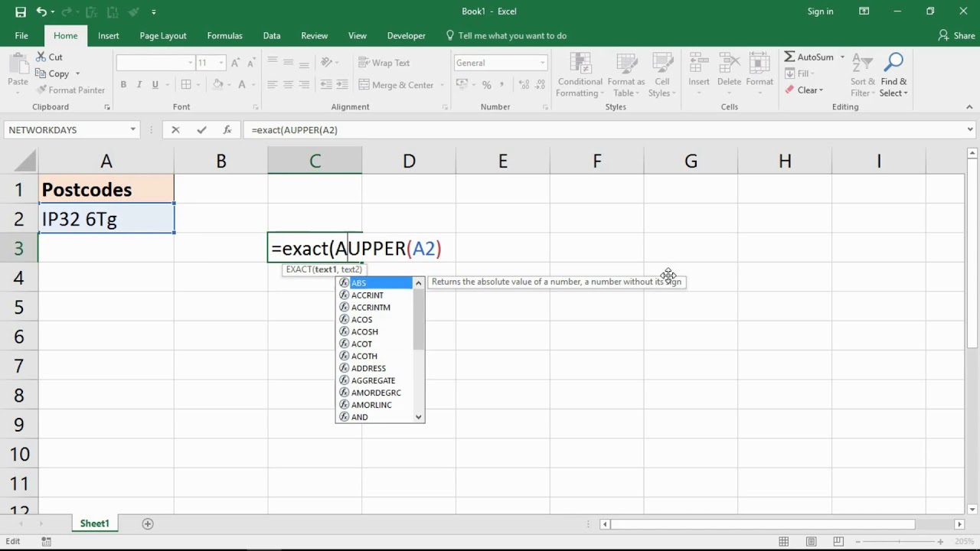Open the Developer ribbon tab

click(406, 35)
